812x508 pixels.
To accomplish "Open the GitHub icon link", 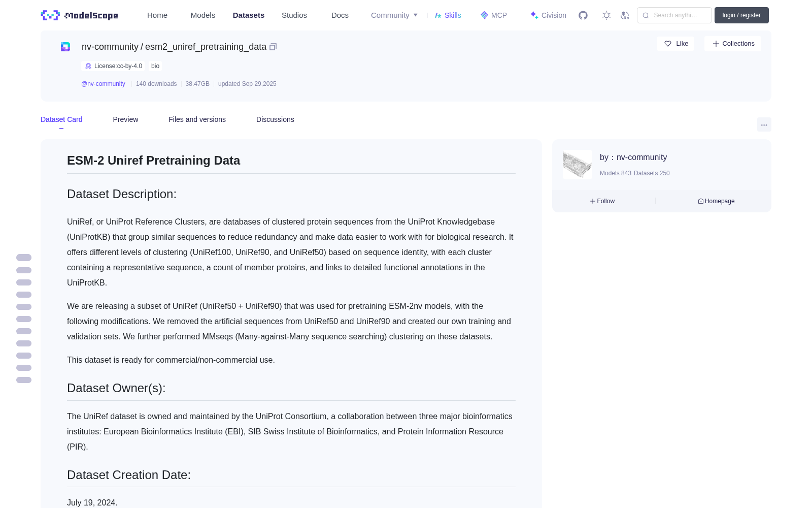I will (583, 15).
